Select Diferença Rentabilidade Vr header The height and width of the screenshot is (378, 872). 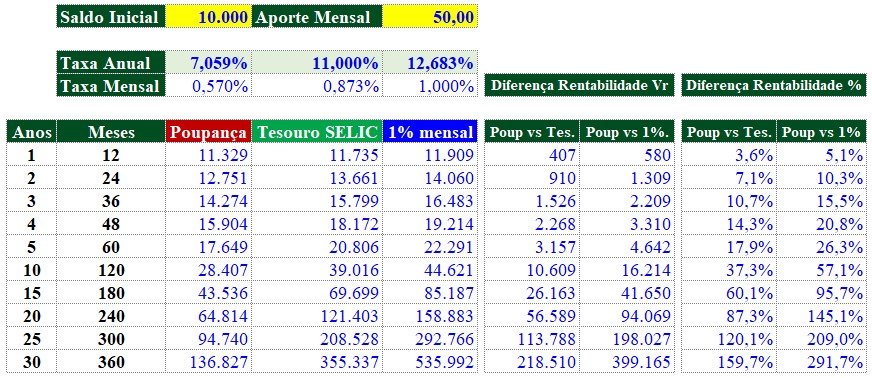click(579, 86)
